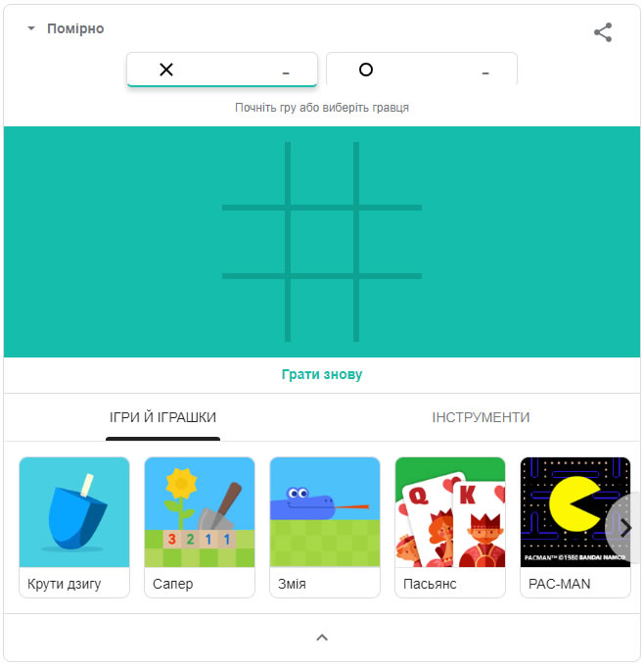
Task: Select player X
Action: [x=221, y=70]
